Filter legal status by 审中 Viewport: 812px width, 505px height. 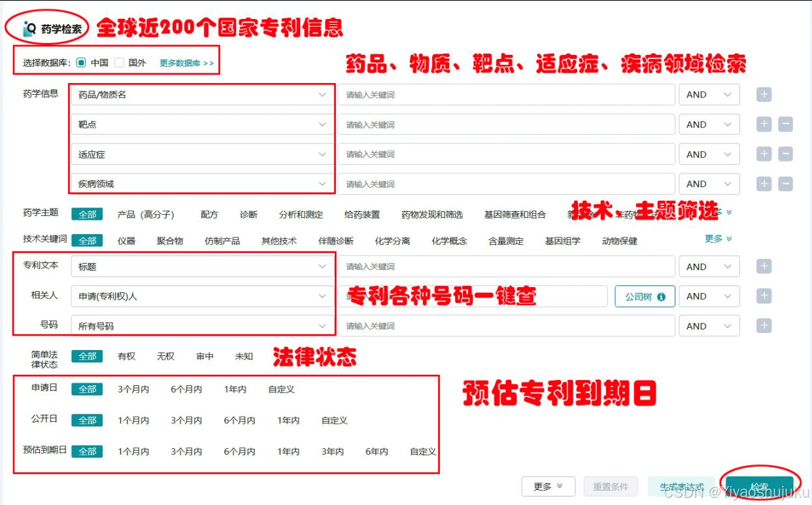[205, 357]
